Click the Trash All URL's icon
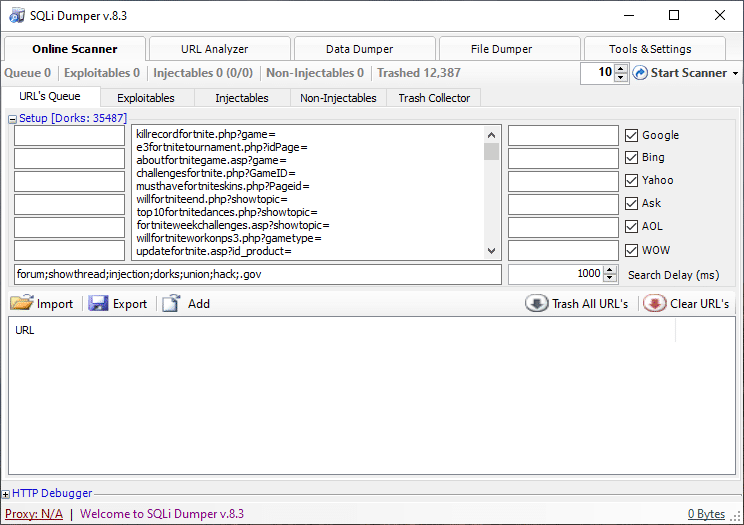Image resolution: width=744 pixels, height=525 pixels. click(537, 303)
